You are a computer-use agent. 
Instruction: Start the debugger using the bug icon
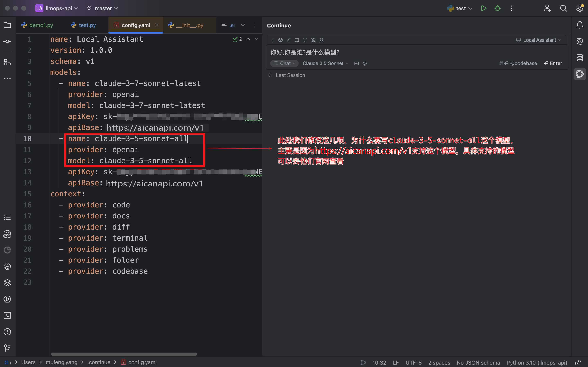[x=497, y=8]
